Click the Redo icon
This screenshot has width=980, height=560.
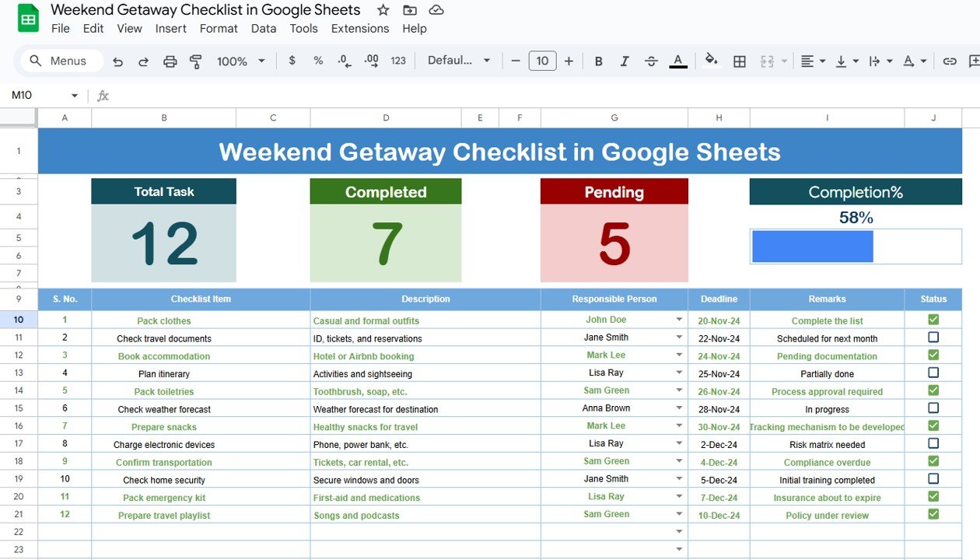[x=143, y=61]
